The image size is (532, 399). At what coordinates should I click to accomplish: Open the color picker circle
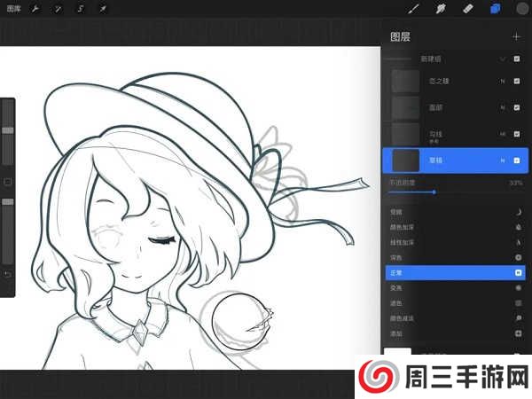coord(522,9)
